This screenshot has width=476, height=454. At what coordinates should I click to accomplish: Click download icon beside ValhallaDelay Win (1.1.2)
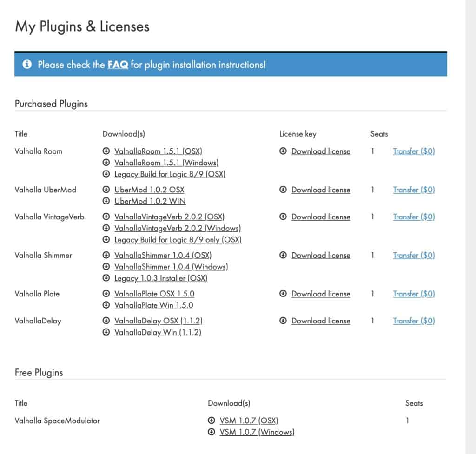coord(106,332)
